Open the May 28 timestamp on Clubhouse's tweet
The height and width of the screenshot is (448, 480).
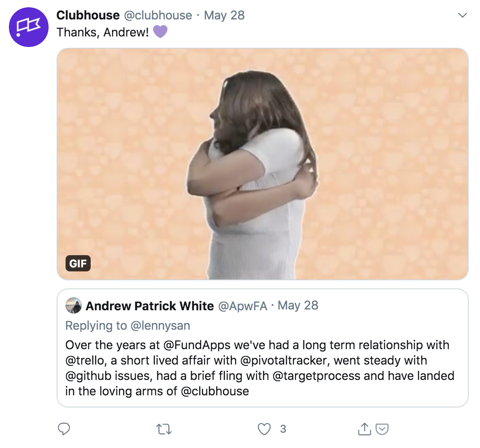pos(224,15)
